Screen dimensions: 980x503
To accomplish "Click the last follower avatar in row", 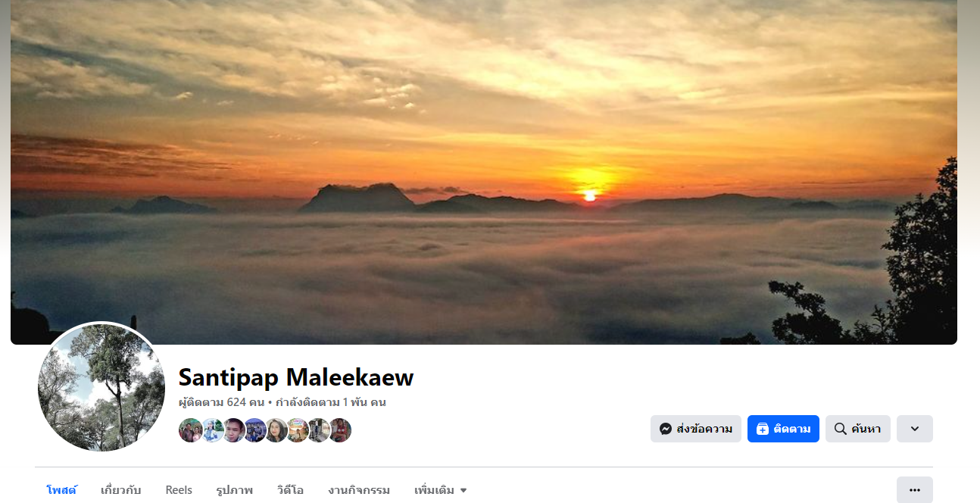I will click(x=339, y=430).
